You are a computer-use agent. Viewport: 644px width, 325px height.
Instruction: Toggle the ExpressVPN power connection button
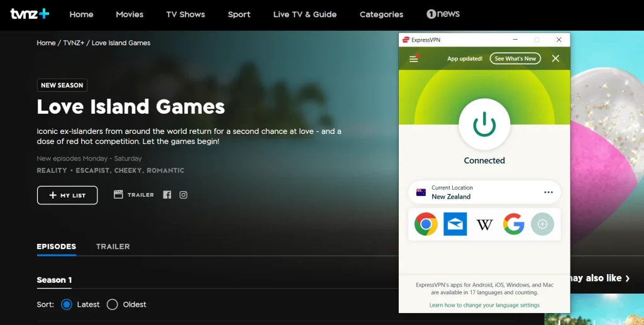coord(484,124)
